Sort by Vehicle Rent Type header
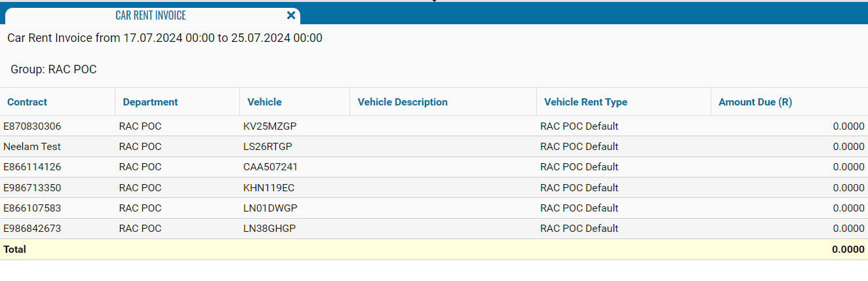Viewport: 868px width, 281px height. 585,102
